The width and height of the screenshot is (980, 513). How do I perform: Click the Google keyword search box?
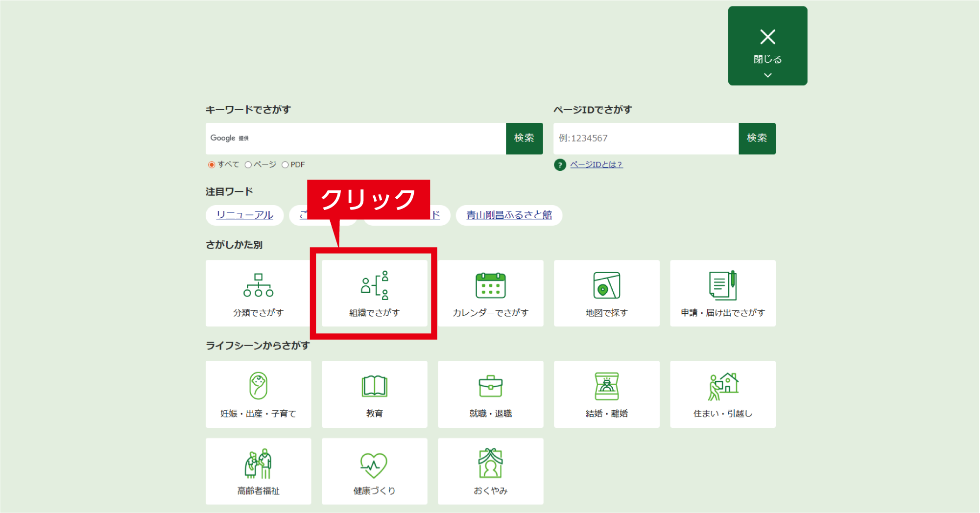pos(353,139)
